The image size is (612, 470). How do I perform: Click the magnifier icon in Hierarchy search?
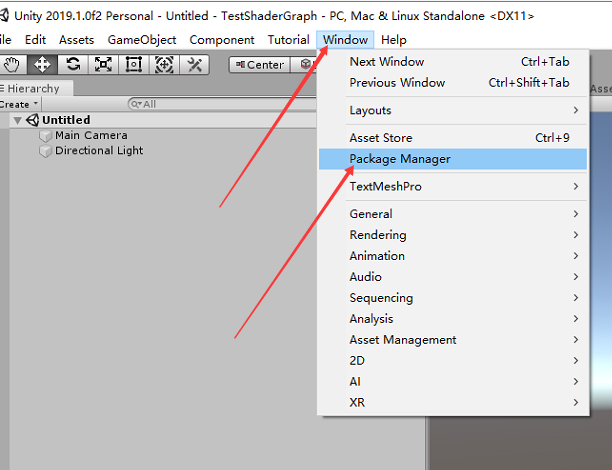(135, 104)
